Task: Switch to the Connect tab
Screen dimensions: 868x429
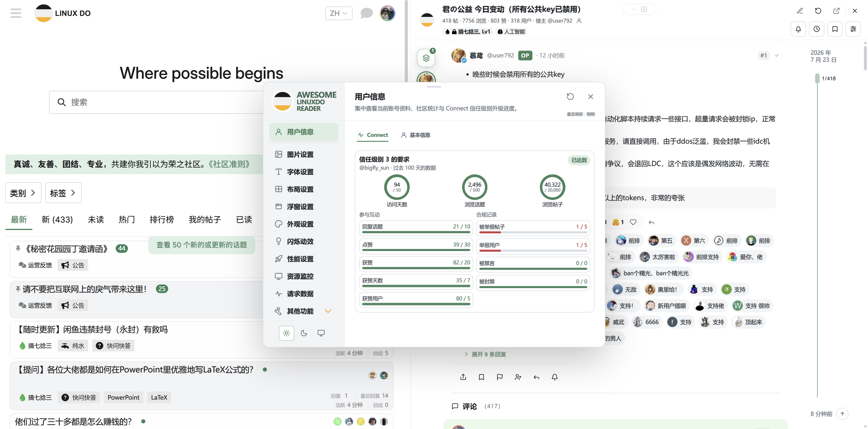Action: tap(373, 135)
